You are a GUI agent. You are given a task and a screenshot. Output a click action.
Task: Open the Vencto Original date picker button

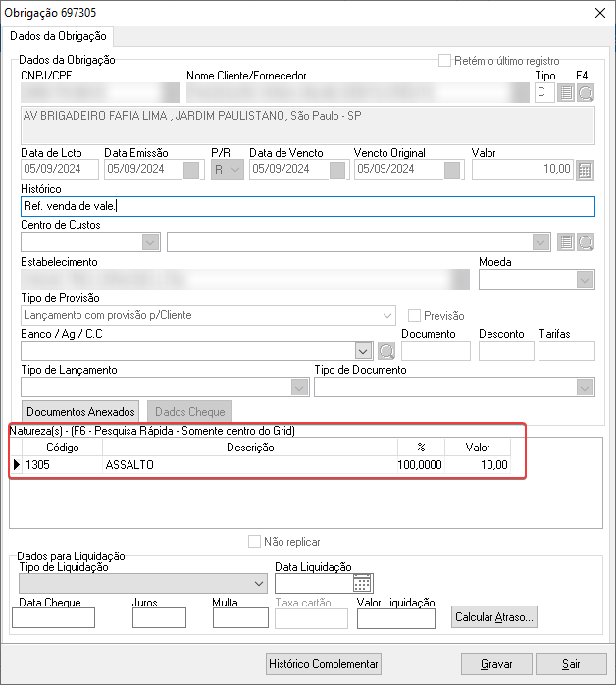point(452,170)
